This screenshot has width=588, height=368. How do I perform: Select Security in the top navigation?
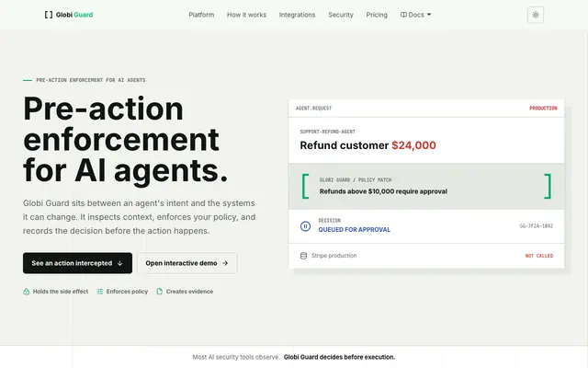point(341,15)
